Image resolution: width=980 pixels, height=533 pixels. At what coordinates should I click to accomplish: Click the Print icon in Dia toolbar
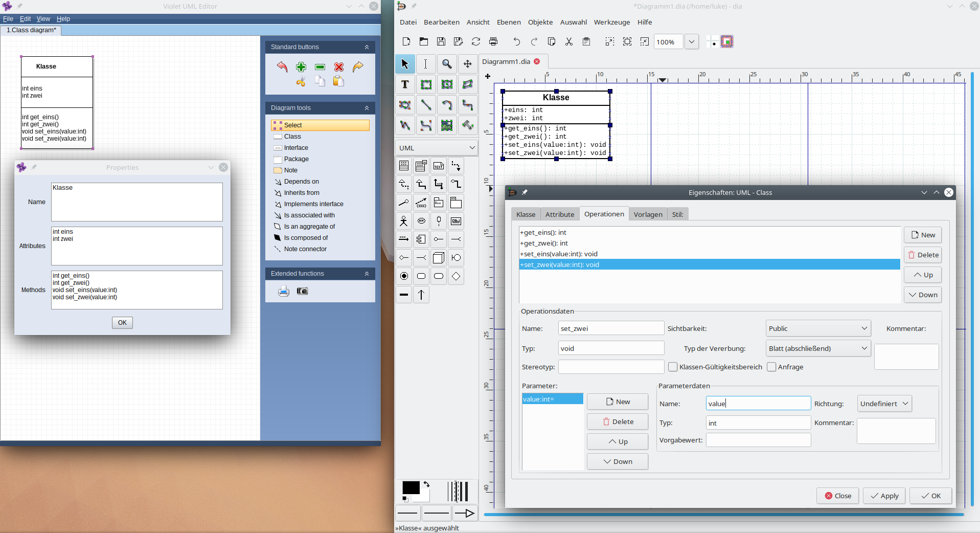click(493, 42)
